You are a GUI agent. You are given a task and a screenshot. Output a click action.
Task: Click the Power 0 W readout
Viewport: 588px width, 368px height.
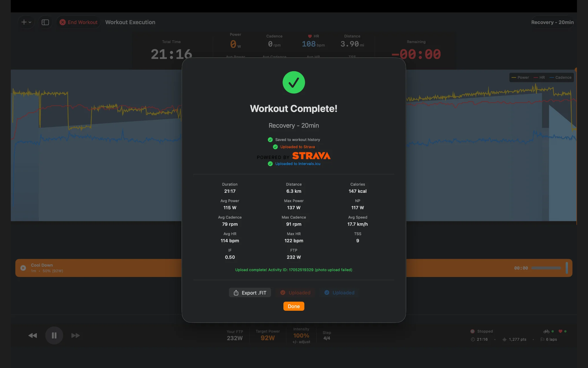tap(235, 44)
